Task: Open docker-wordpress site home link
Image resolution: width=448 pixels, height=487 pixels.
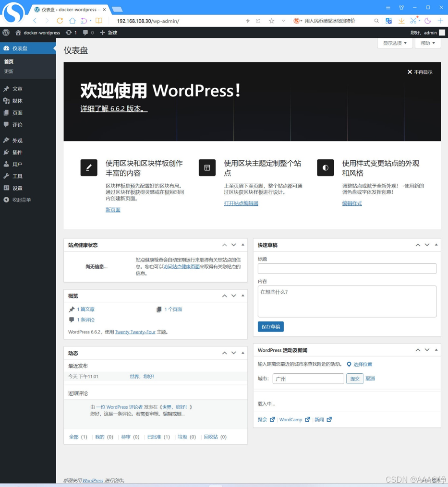Action: click(37, 33)
